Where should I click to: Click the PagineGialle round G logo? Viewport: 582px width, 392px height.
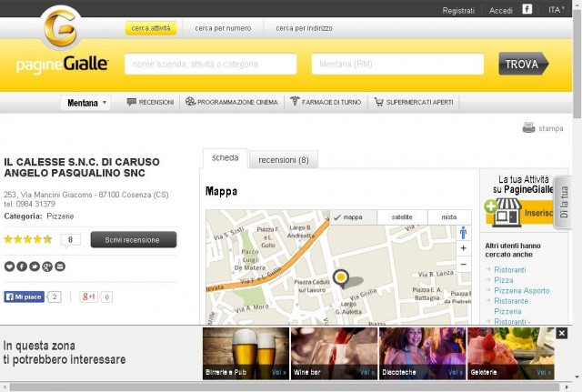point(60,28)
